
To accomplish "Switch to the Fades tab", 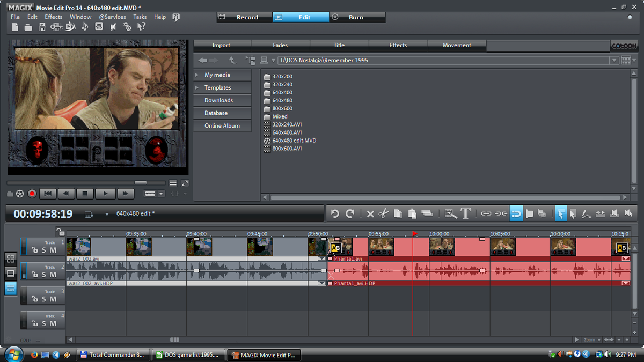I will pos(280,46).
